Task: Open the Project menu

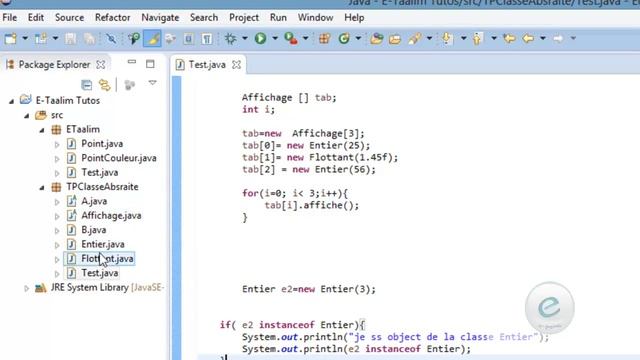Action: (x=244, y=18)
